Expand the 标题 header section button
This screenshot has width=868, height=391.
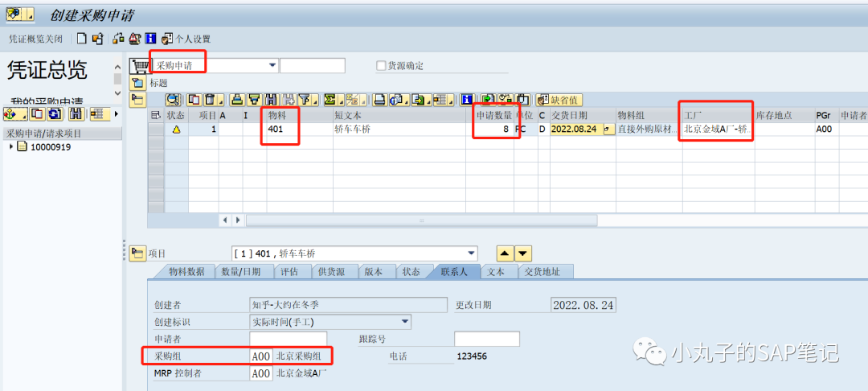click(137, 83)
